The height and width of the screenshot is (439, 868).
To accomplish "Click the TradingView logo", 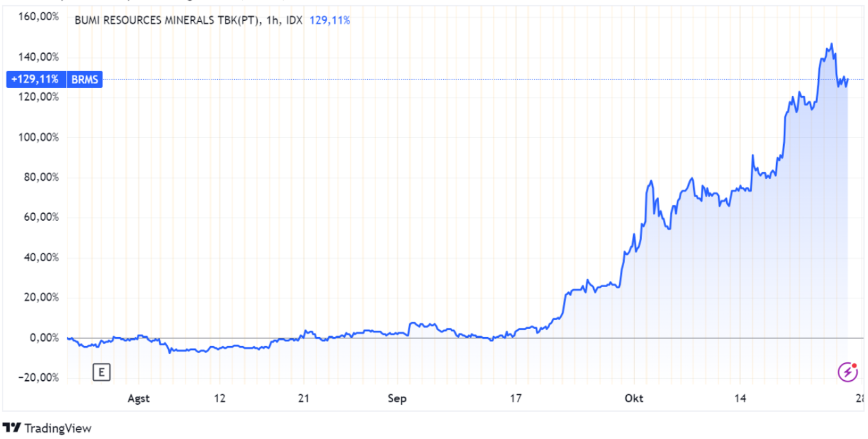I will coord(47,428).
